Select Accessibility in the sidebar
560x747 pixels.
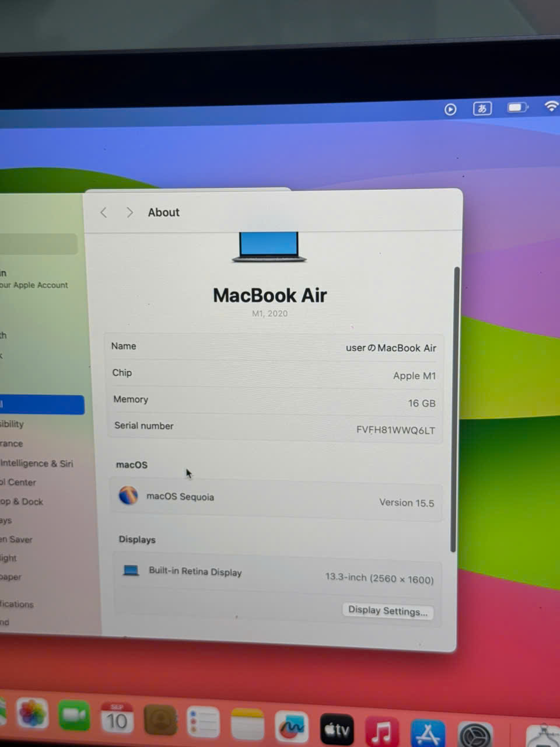click(12, 424)
